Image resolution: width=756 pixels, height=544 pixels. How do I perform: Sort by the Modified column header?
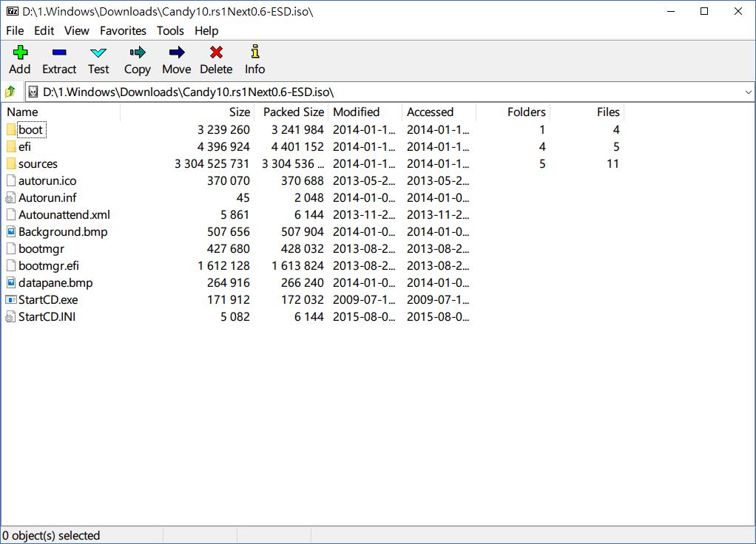pos(365,112)
